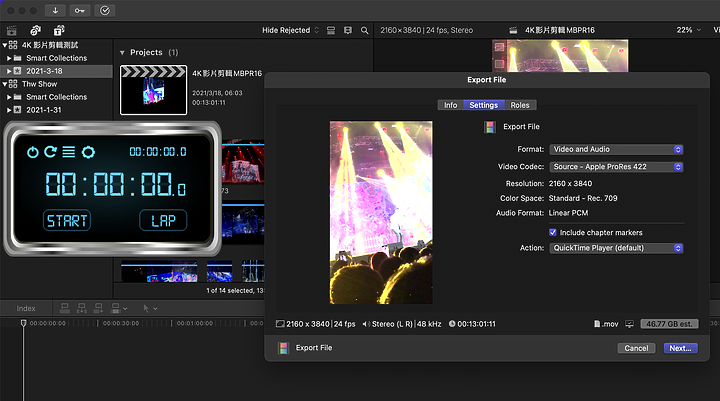
Task: Click the Import Media down-arrow button
Action: [x=55, y=10]
